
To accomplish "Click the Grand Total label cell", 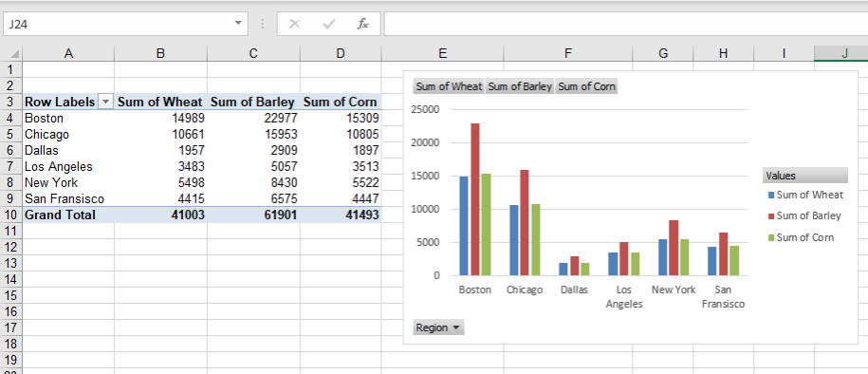I will pyautogui.click(x=68, y=215).
